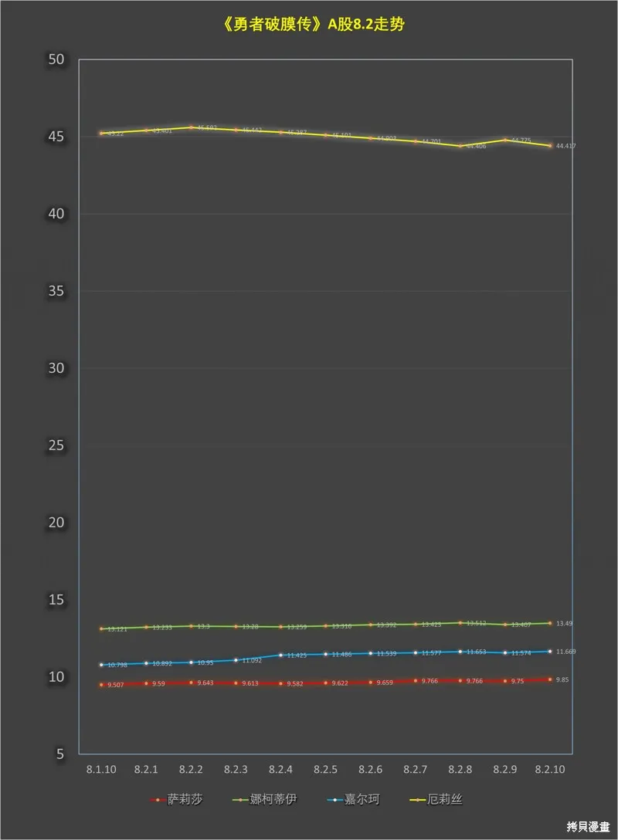Click the y-axis label 20
This screenshot has height=840, width=618.
click(x=56, y=523)
